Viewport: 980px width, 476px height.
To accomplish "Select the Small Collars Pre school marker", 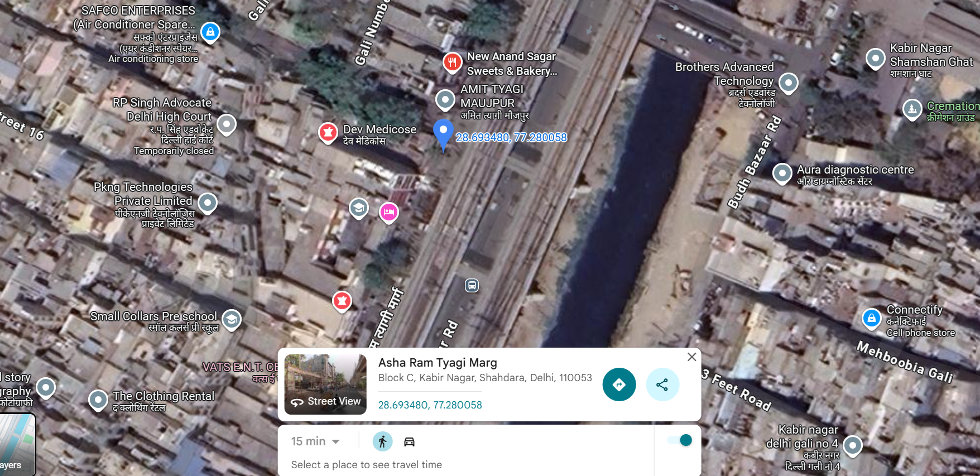I will 232,319.
